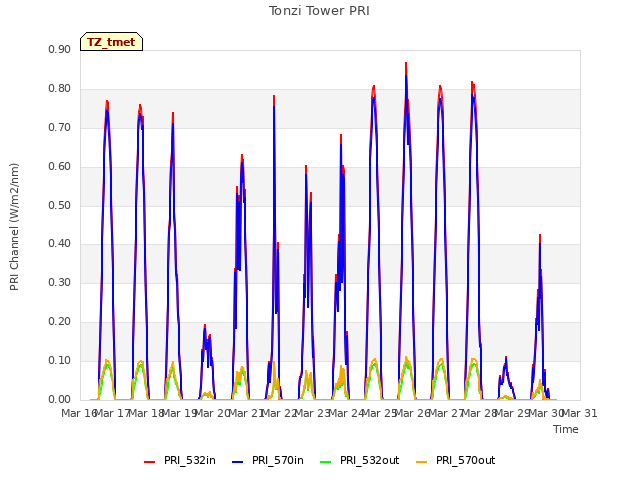Click the Mar 16 x-axis tick label

[78, 413]
